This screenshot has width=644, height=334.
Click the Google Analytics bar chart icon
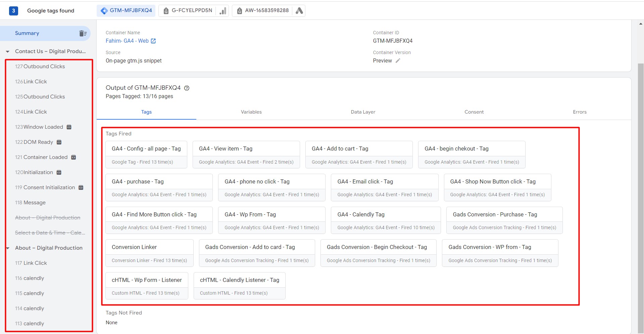click(223, 11)
